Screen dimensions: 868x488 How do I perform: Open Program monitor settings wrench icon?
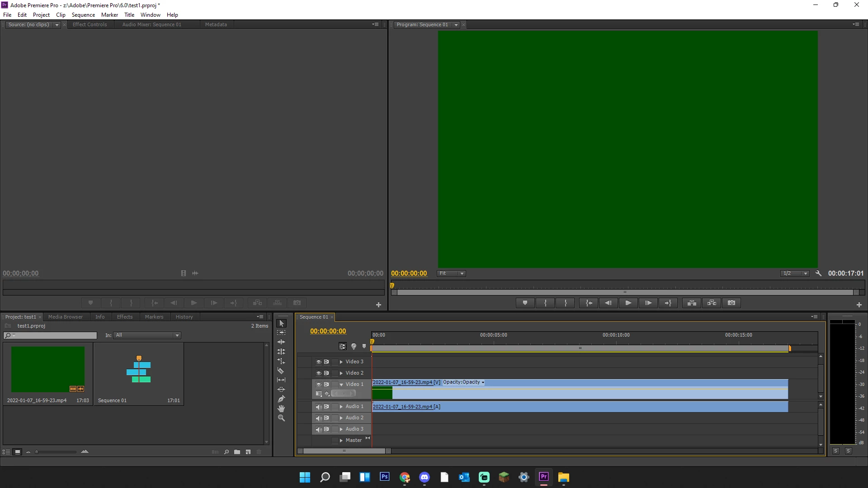pos(818,273)
